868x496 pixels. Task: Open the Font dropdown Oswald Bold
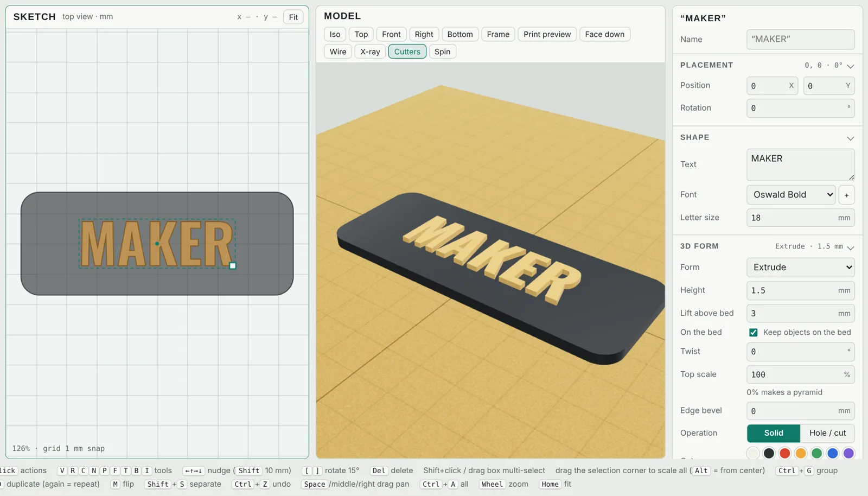791,195
